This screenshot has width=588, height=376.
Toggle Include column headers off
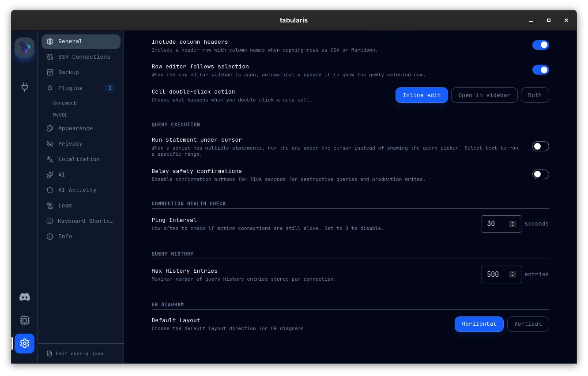point(540,45)
